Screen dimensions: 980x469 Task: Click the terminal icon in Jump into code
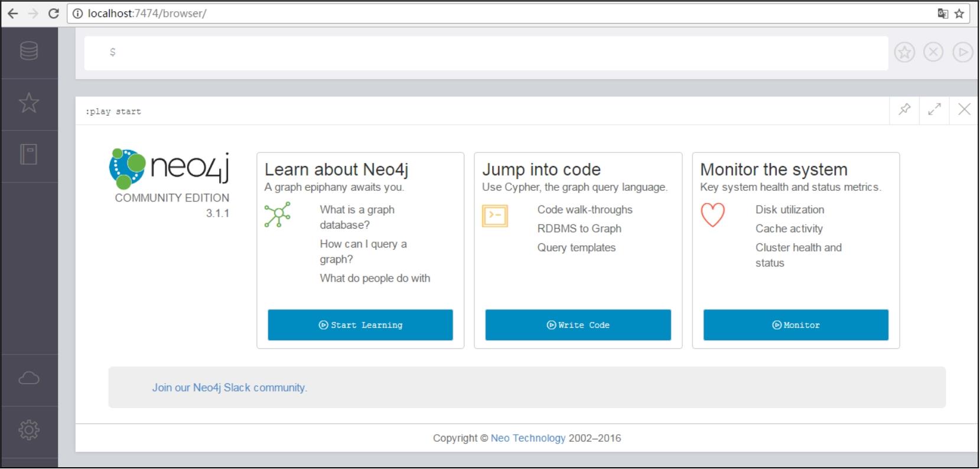pos(495,216)
